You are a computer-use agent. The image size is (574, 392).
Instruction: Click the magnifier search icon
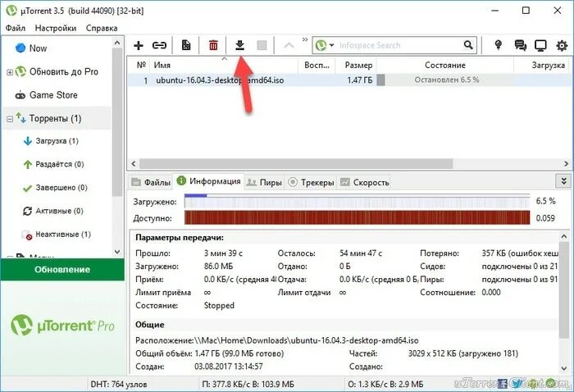click(x=468, y=45)
